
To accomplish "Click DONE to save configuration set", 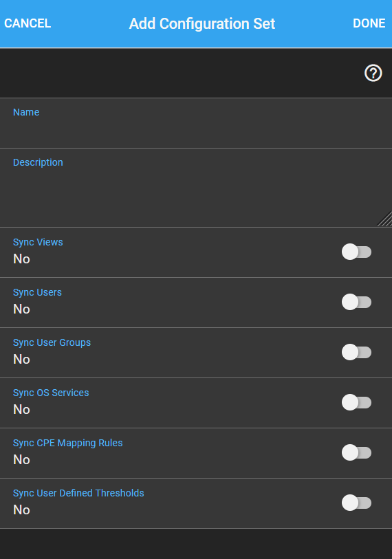I will (369, 23).
